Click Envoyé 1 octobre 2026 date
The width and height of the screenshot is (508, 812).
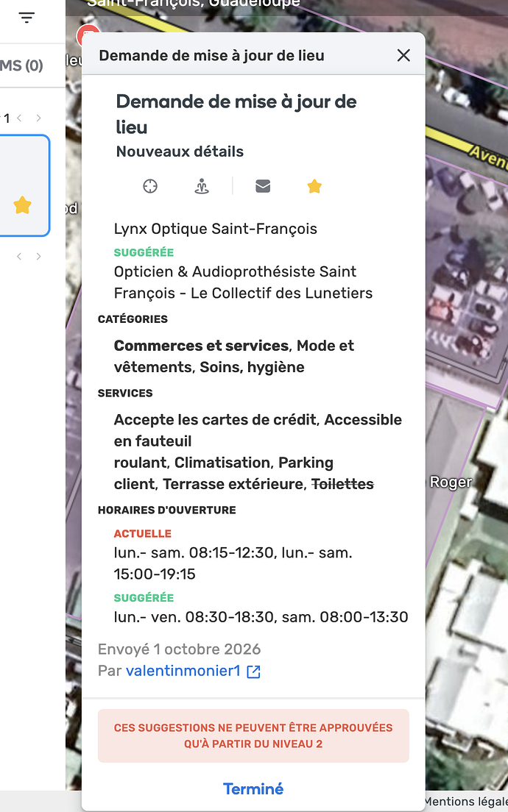[x=180, y=649]
